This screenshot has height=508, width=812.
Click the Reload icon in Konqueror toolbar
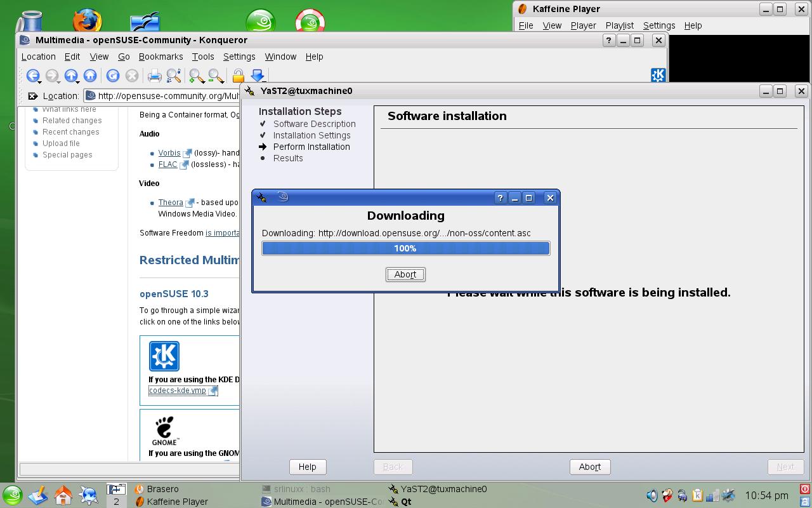(x=113, y=76)
